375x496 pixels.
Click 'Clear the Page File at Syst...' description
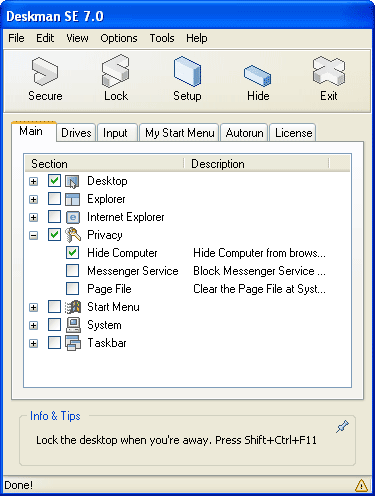click(259, 289)
